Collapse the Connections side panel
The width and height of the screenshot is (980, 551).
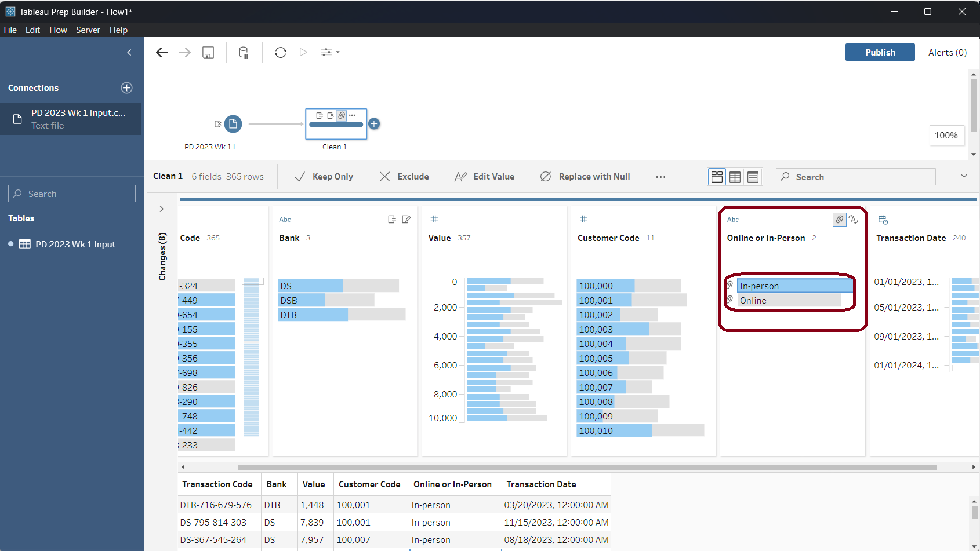129,53
